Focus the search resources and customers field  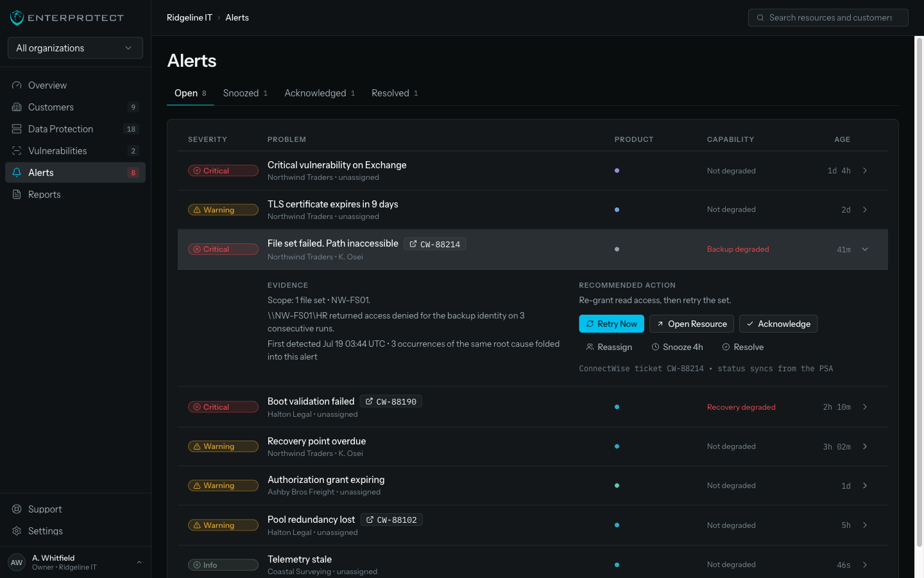point(828,18)
